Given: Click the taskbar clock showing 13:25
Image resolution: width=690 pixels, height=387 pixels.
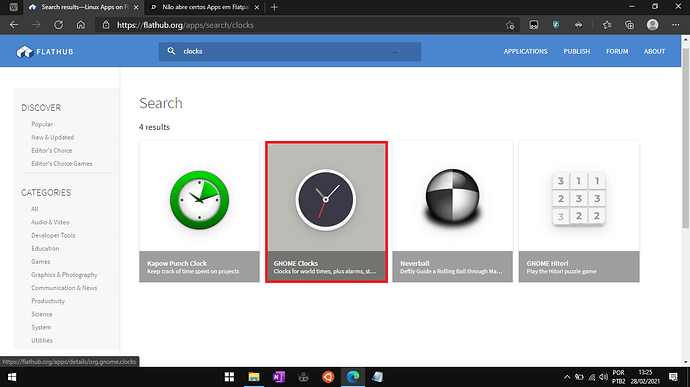Looking at the screenshot, I should [645, 377].
